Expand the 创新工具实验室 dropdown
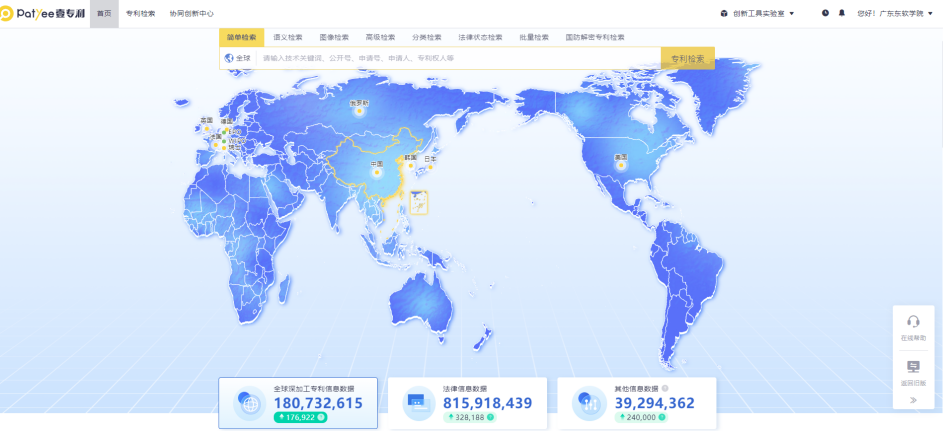 tap(757, 13)
